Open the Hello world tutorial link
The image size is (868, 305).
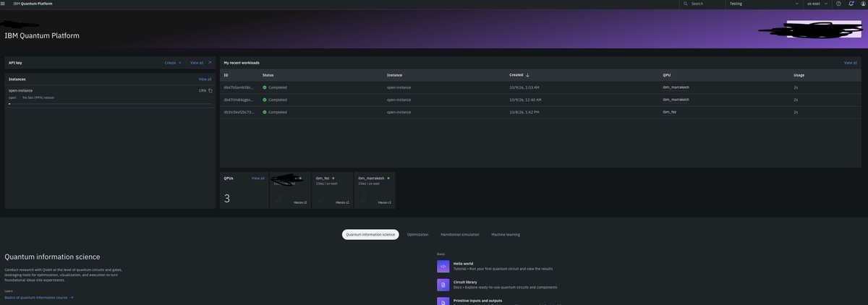tap(463, 263)
